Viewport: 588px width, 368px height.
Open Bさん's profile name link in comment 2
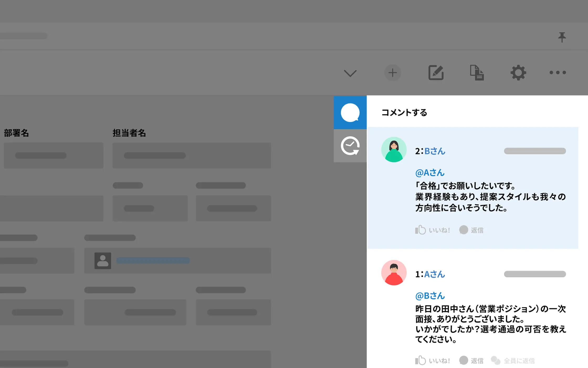pos(435,151)
